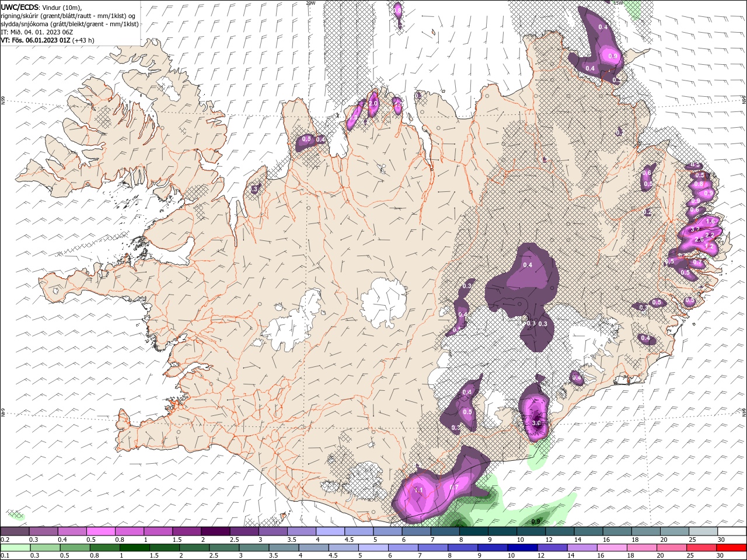The width and height of the screenshot is (747, 560).
Task: Select the white swatch after 30 in top legend
Action: pyautogui.click(x=731, y=531)
